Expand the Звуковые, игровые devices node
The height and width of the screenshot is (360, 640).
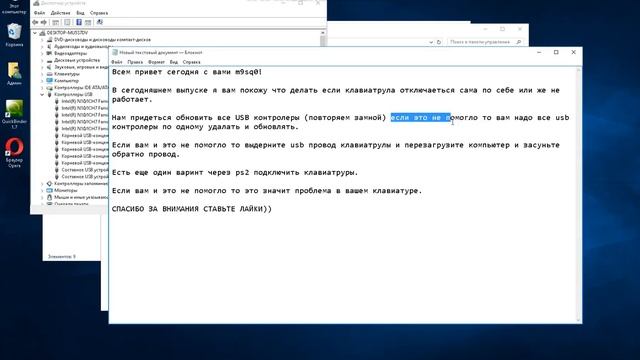[42, 67]
